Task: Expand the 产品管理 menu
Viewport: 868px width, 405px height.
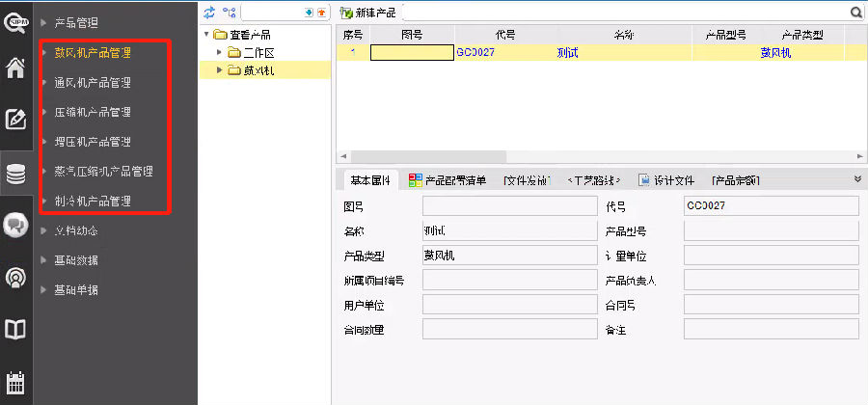Action: tap(76, 23)
